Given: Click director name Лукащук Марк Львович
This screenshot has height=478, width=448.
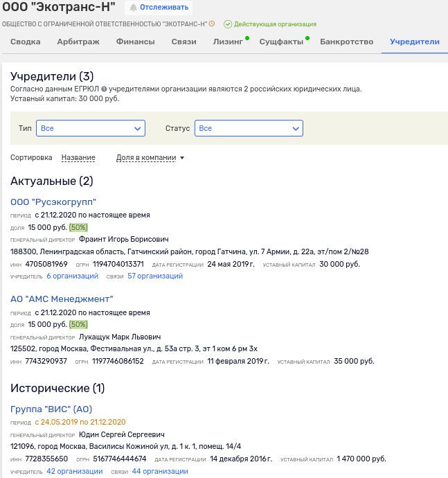Looking at the screenshot, I should (x=120, y=337).
